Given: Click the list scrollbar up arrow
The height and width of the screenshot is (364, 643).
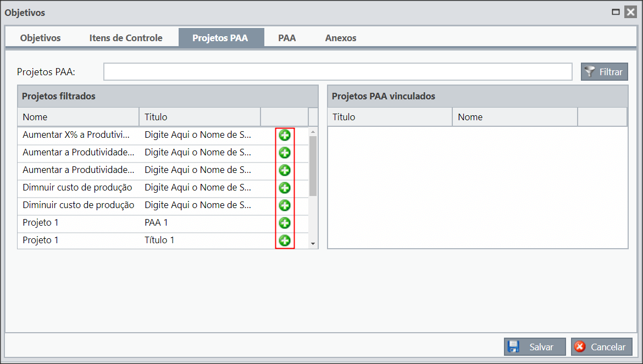Looking at the screenshot, I should [313, 132].
